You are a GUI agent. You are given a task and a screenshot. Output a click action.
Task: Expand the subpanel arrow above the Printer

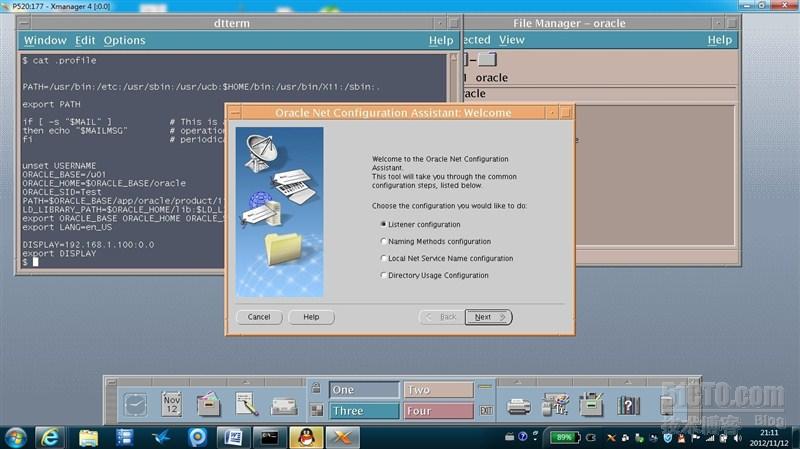click(517, 382)
